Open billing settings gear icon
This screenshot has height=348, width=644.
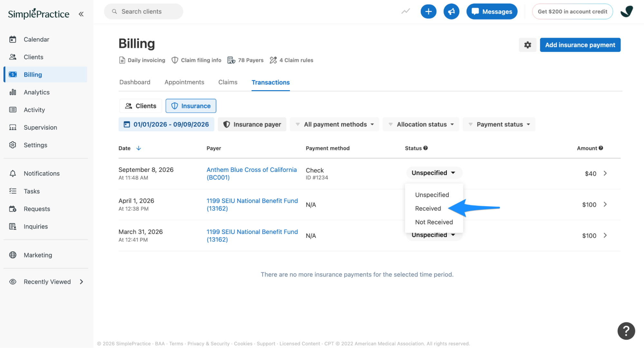pos(527,45)
